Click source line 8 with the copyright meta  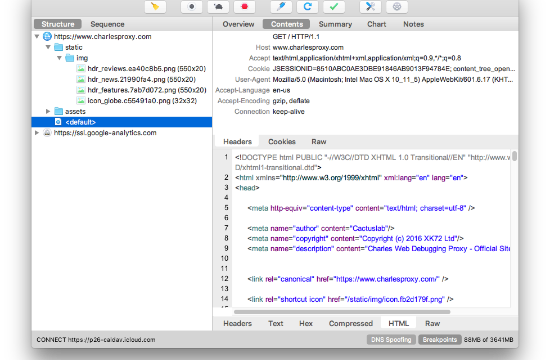[355, 238]
